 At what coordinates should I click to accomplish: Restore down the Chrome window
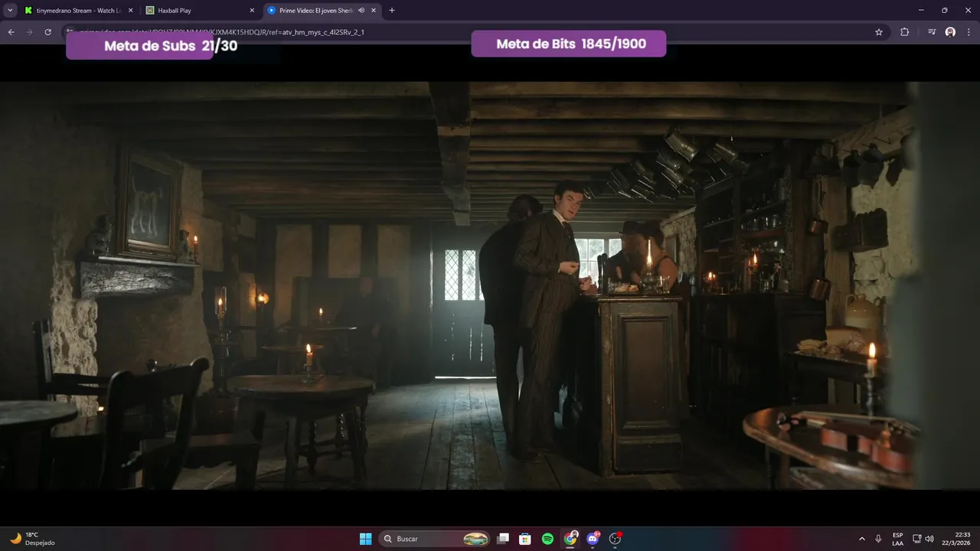point(944,11)
